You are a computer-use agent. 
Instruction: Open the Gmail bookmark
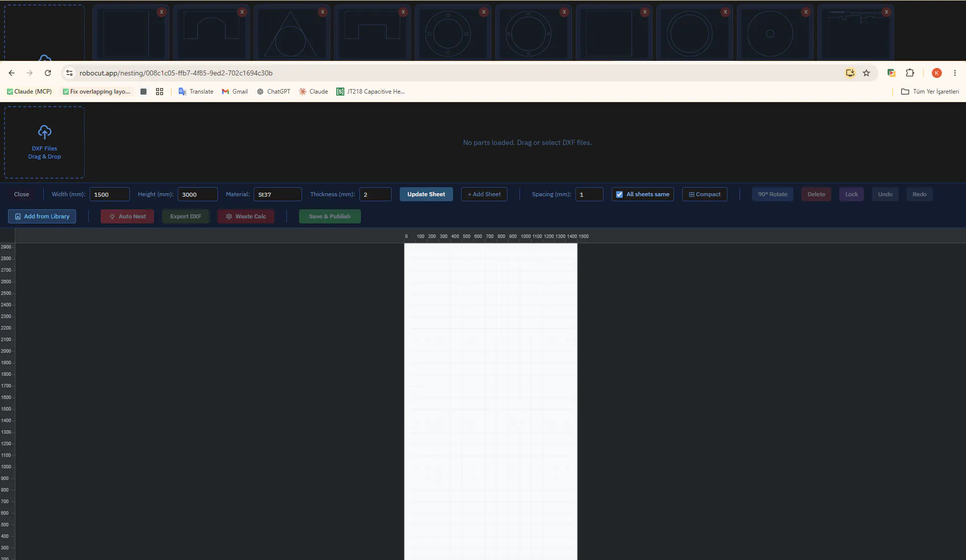pyautogui.click(x=235, y=92)
